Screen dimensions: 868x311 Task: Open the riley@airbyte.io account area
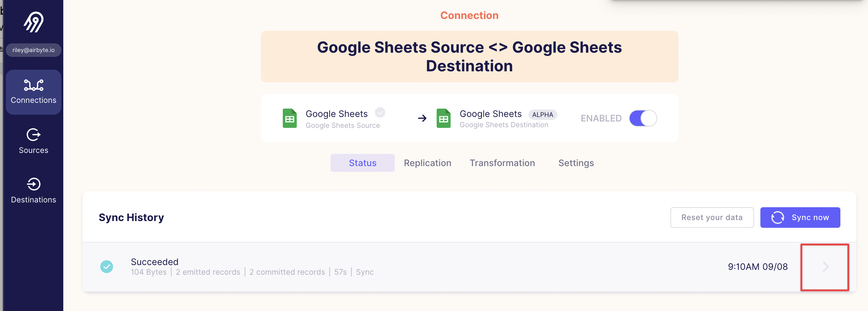[33, 50]
